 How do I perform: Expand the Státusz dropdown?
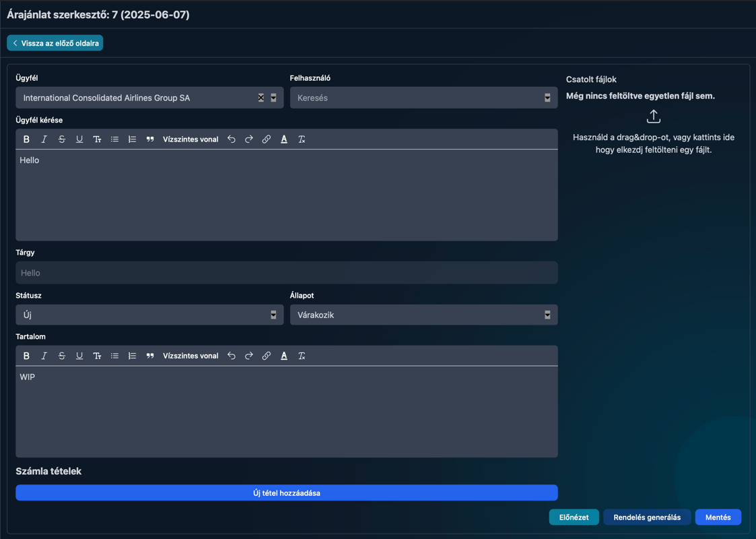coord(273,315)
